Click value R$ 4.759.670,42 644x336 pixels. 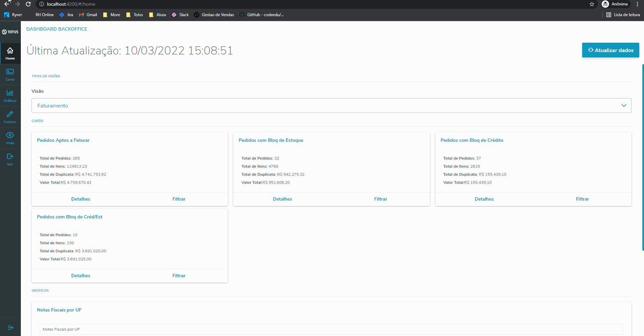pos(76,182)
